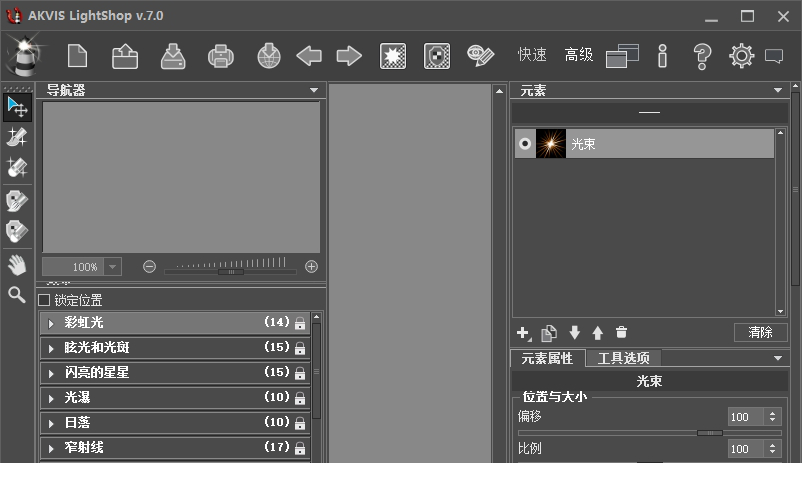Click the 清除 button
The image size is (802, 481).
[x=761, y=333]
